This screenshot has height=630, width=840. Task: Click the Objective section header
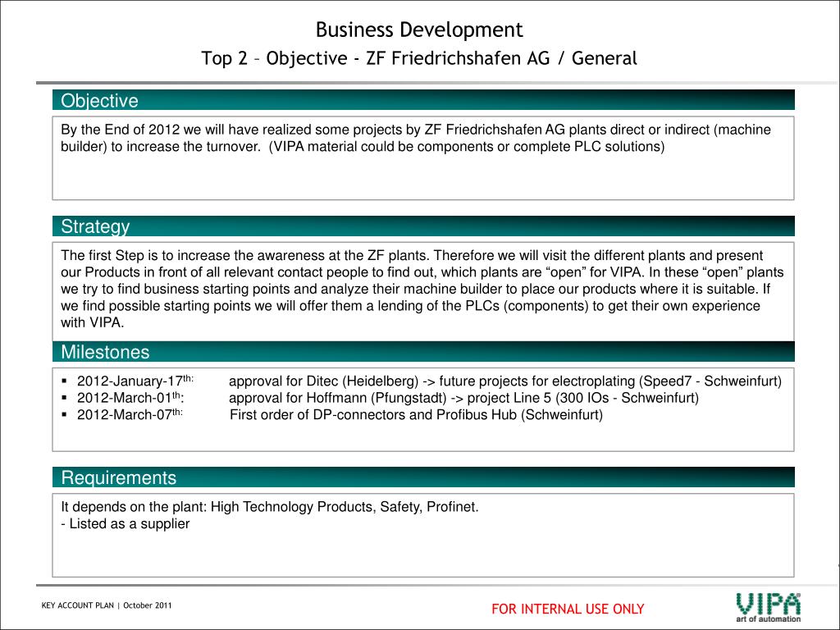coord(423,100)
